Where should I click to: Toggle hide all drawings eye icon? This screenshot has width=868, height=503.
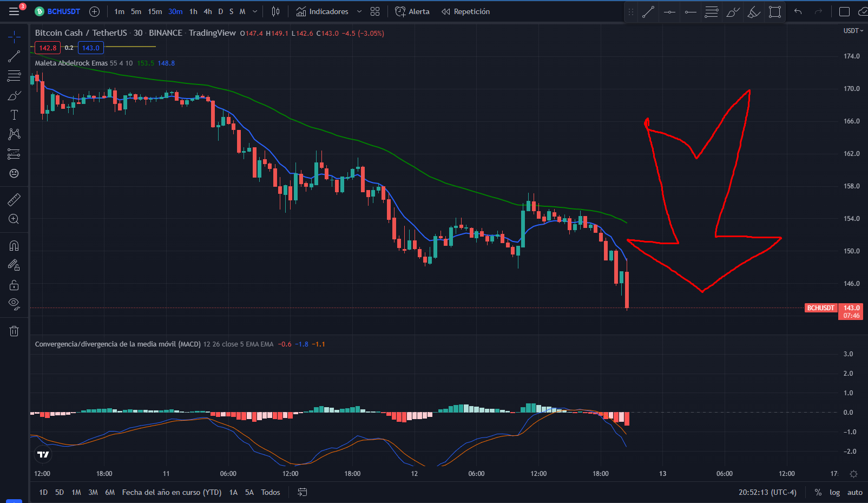click(x=14, y=304)
